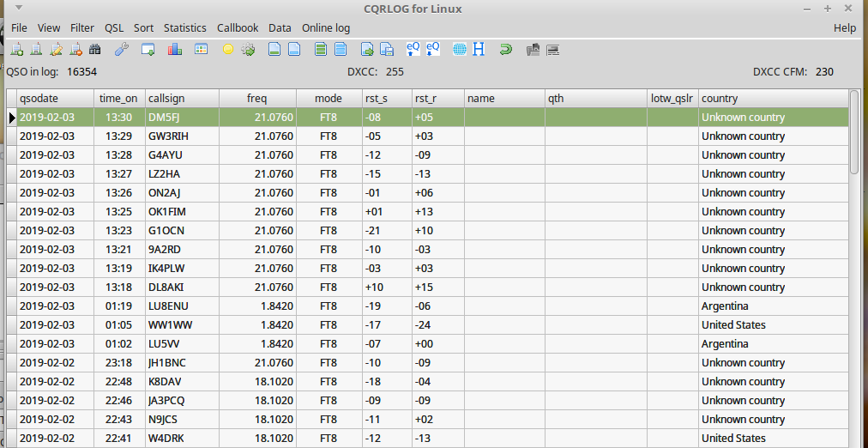Open the window menu arrow in title bar
Viewport: 868px width, 448px height.
tap(19, 9)
